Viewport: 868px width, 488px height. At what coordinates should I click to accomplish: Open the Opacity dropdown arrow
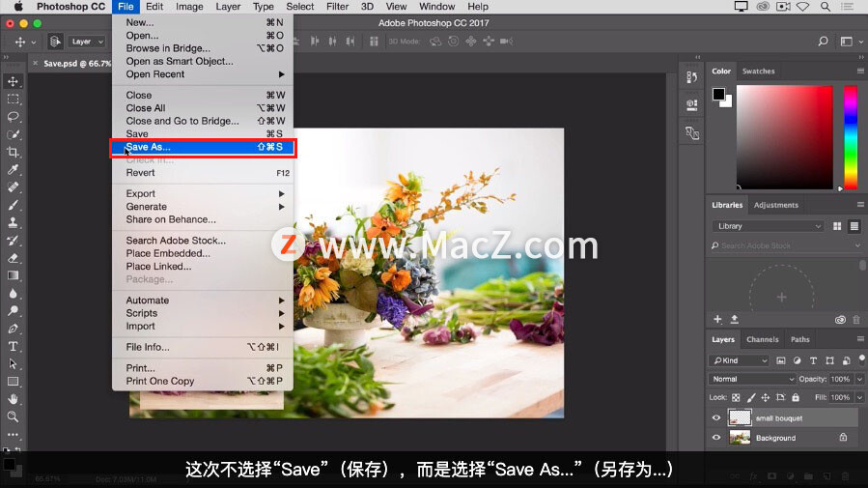[x=859, y=379]
